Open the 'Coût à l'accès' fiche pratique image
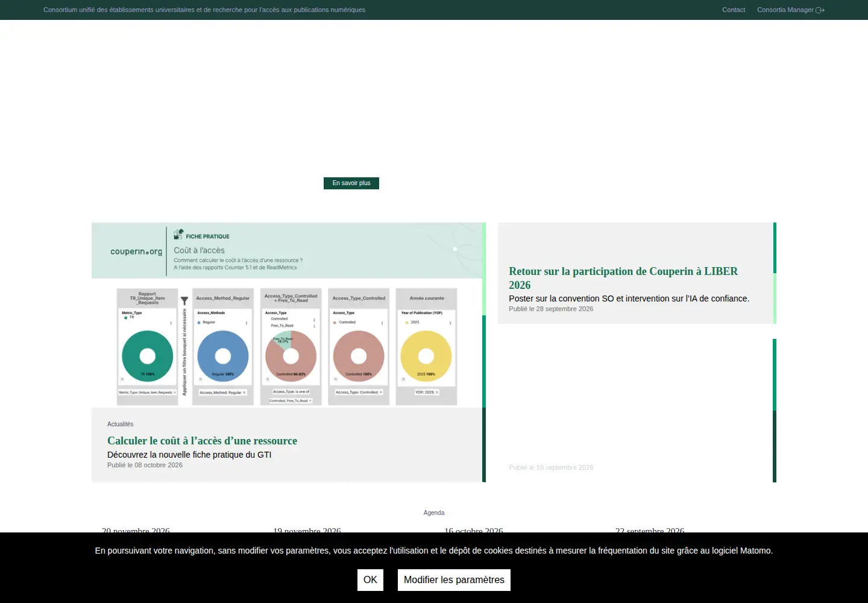This screenshot has width=868, height=603. [287, 315]
